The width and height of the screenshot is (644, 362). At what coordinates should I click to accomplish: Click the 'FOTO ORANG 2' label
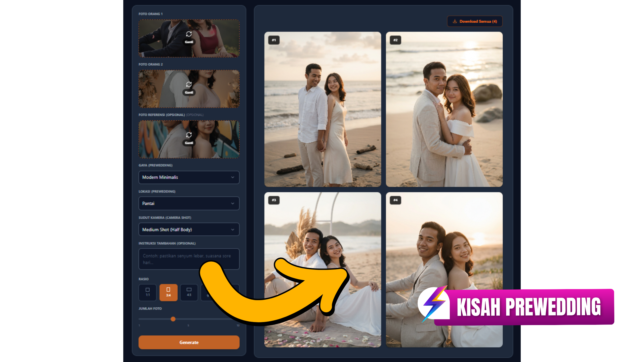tap(150, 64)
